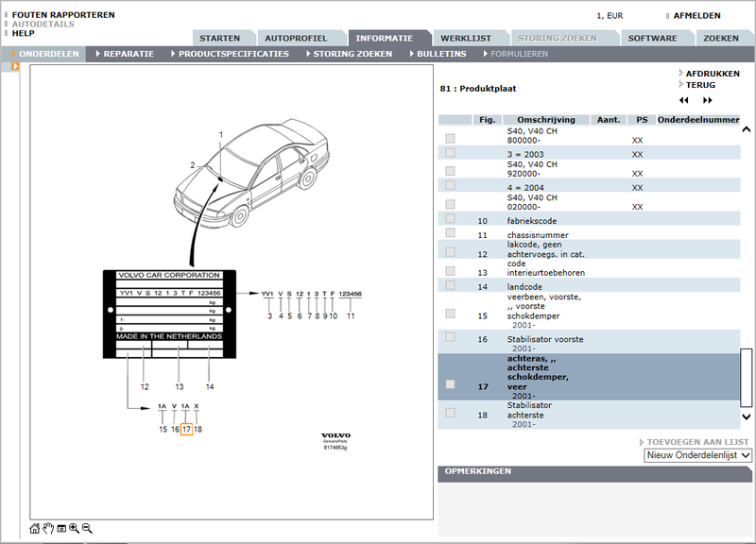Image resolution: width=756 pixels, height=544 pixels.
Task: Tick checkbox for fabriekscode row 10
Action: [x=451, y=219]
